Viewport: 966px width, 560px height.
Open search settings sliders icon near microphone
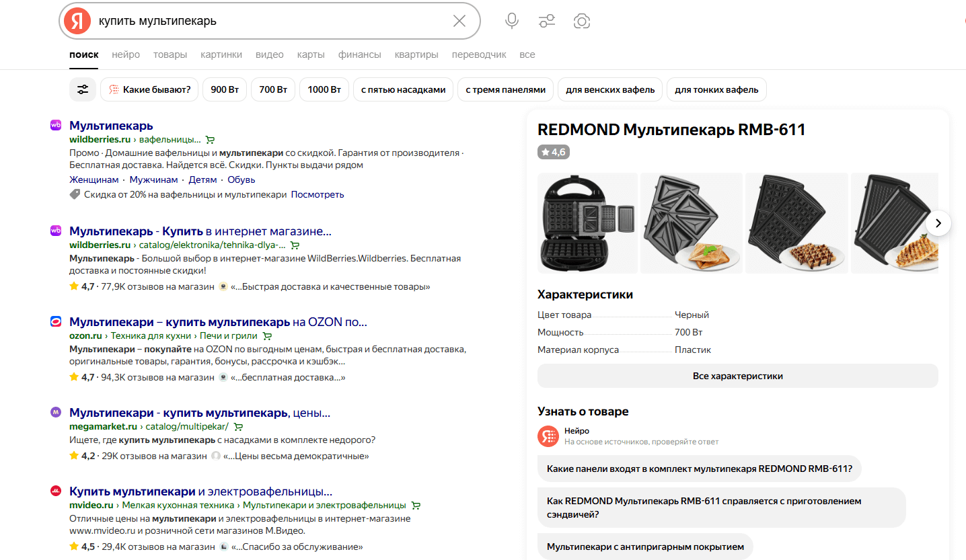(x=547, y=21)
